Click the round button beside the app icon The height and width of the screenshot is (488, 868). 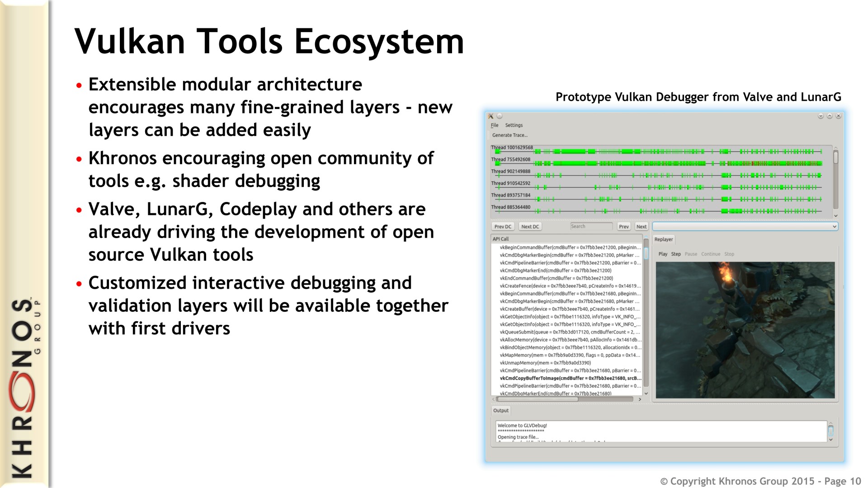click(x=500, y=116)
